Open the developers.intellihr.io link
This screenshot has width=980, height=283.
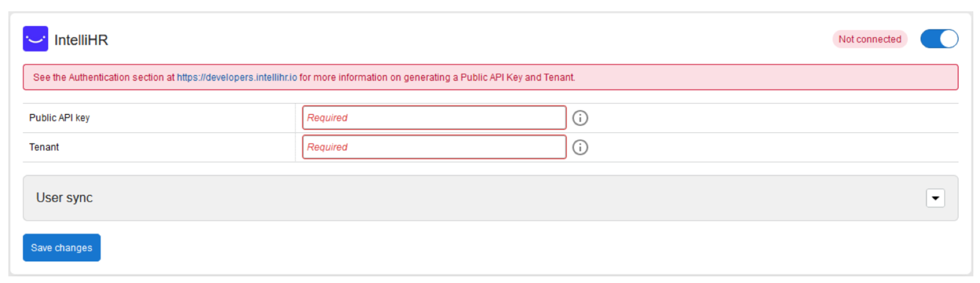(237, 78)
